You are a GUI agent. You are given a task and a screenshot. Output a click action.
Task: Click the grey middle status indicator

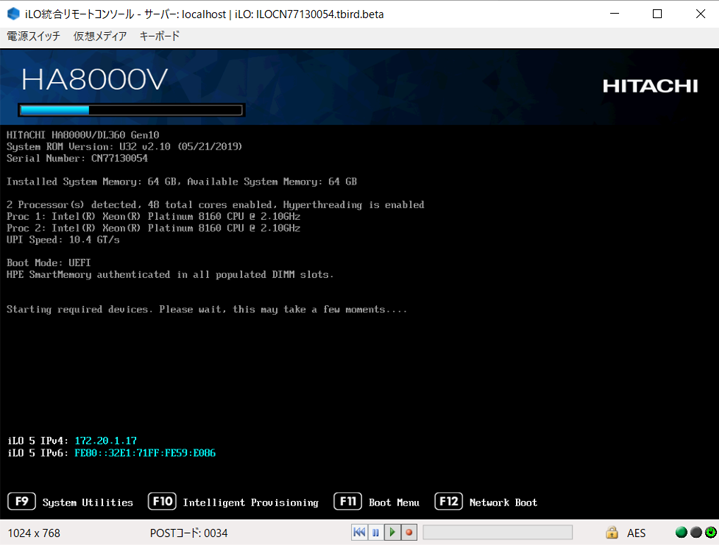[696, 532]
